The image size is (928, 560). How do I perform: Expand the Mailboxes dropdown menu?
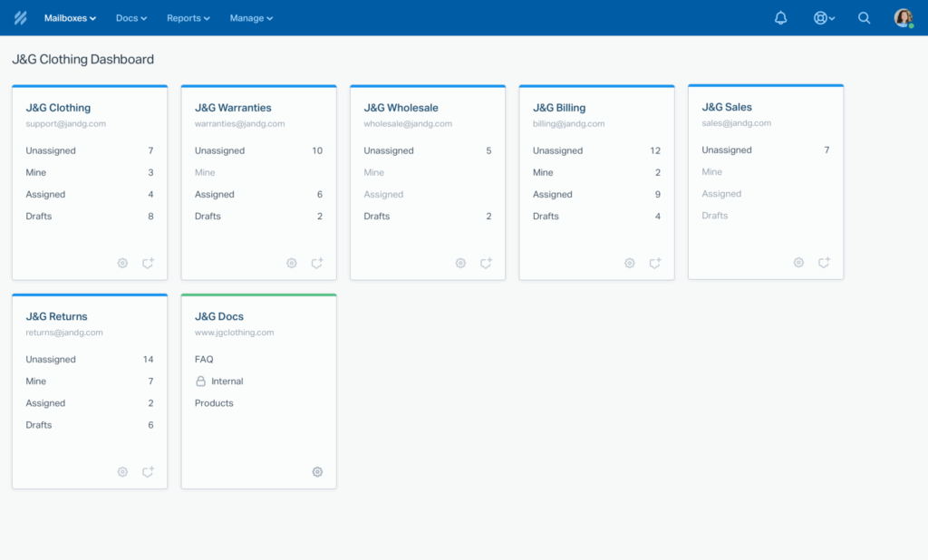[x=70, y=18]
